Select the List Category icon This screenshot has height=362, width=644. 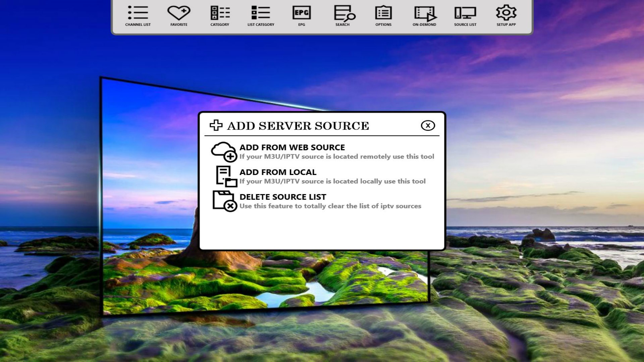click(x=261, y=13)
